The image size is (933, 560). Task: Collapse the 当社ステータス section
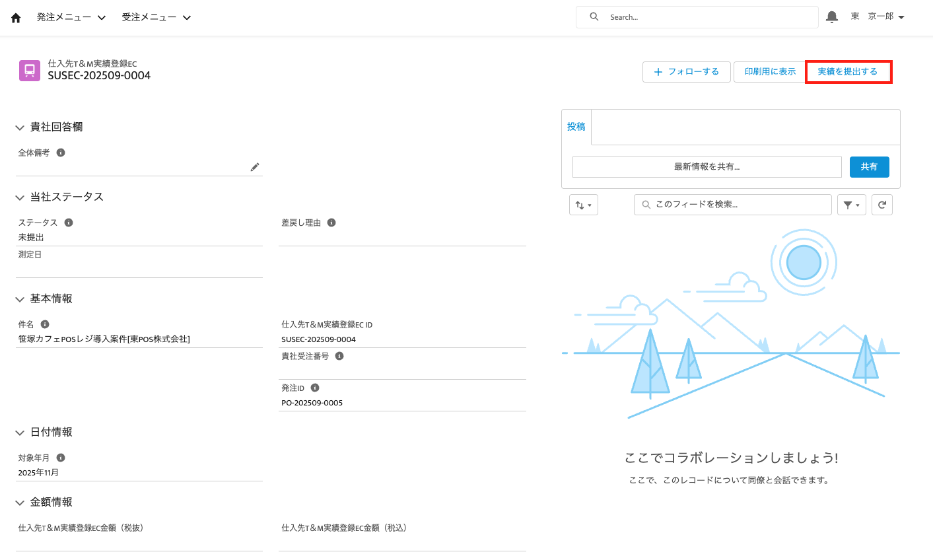point(20,197)
